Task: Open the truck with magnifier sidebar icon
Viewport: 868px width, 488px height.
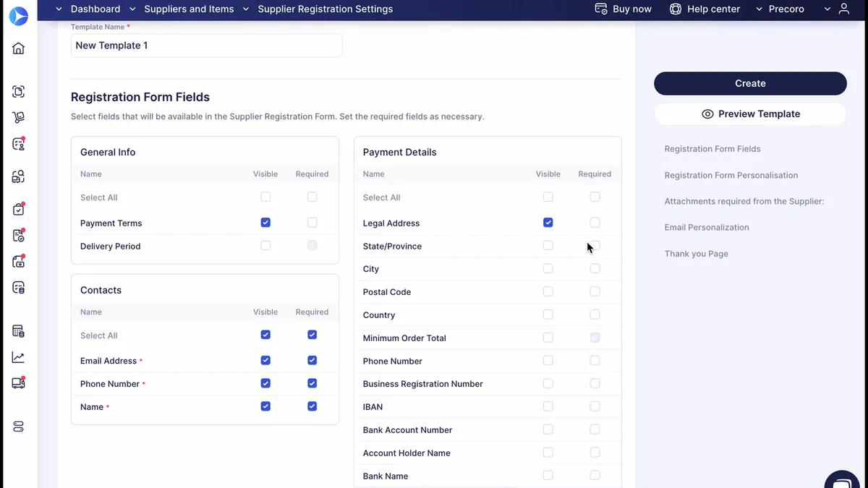Action: 19,176
